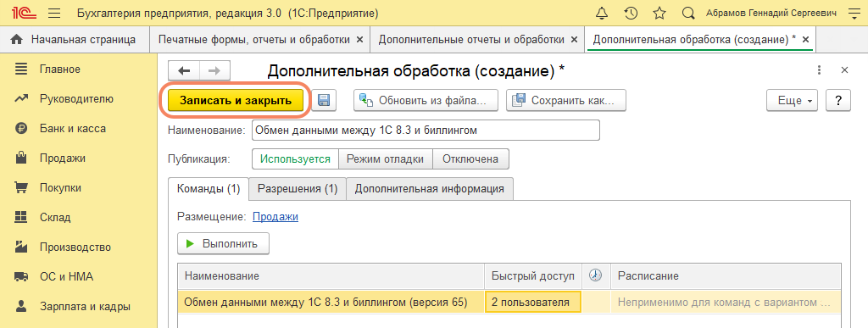This screenshot has height=328, width=868.
Task: Click Быстрый доступ column header
Action: click(533, 275)
